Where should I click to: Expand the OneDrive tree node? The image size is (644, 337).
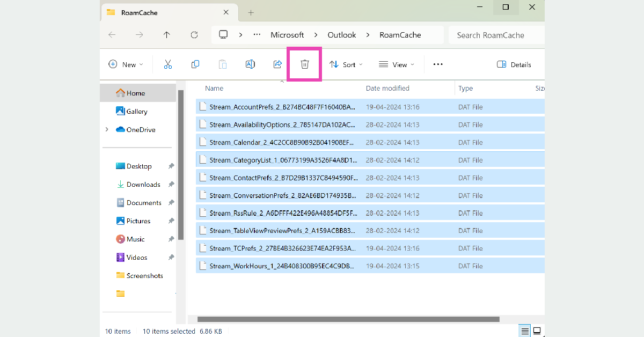point(107,129)
